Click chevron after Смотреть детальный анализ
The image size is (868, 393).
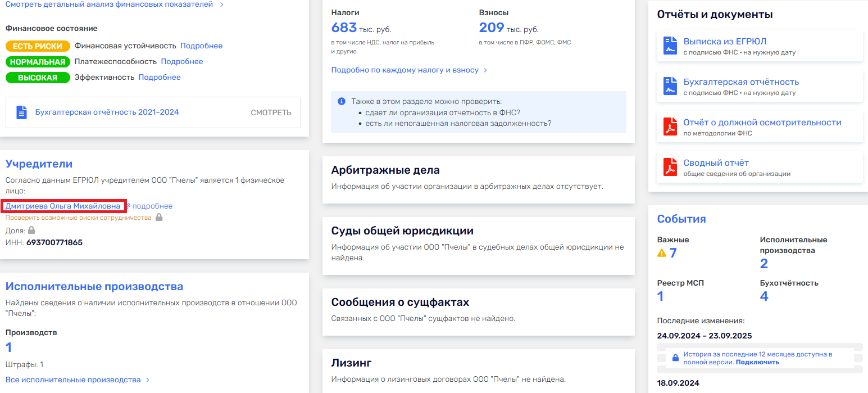(221, 4)
